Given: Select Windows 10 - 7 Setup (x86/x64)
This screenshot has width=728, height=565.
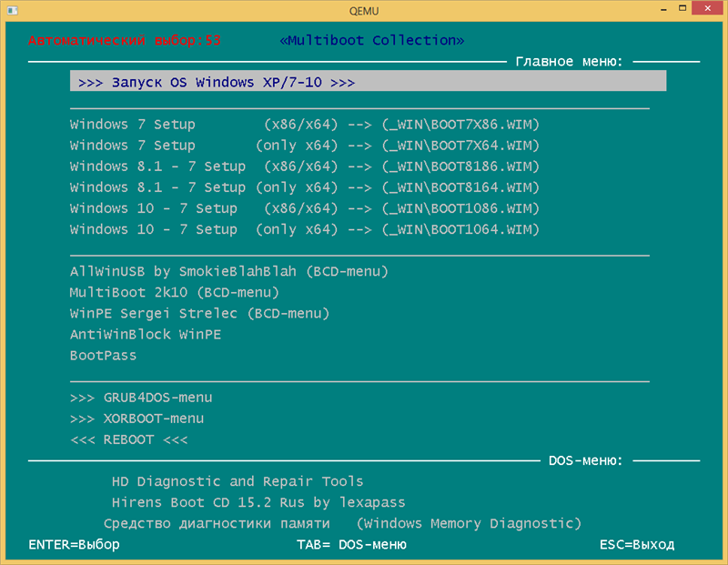Looking at the screenshot, I should coord(305,208).
